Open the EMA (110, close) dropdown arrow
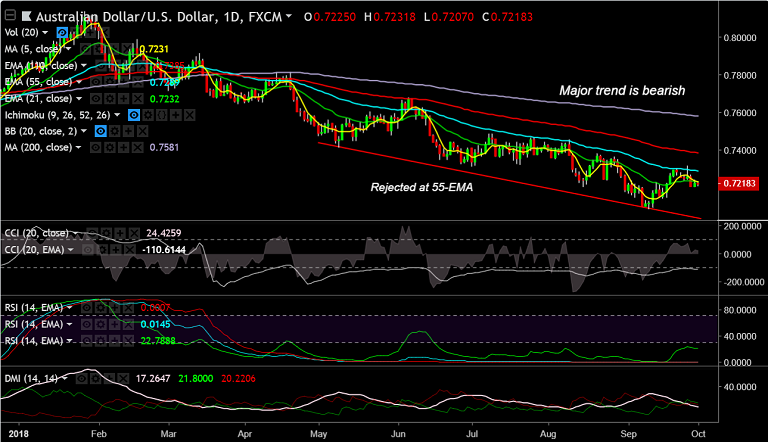 [x=84, y=66]
